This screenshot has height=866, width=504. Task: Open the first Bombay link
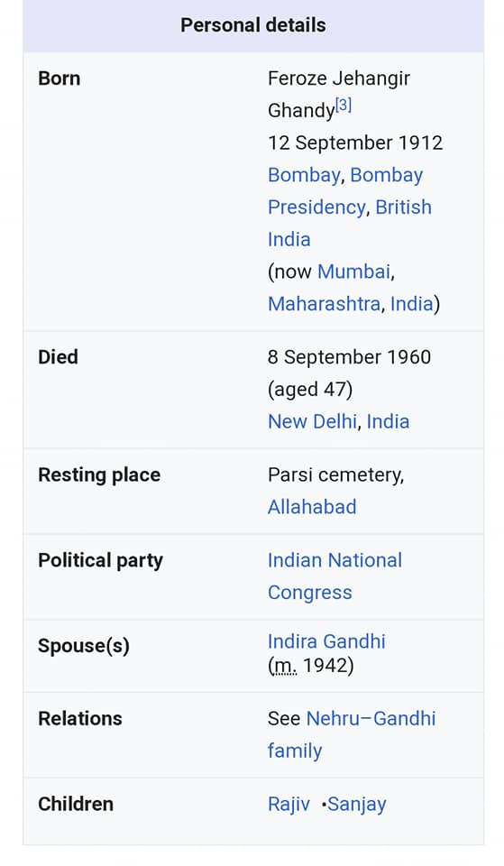(x=304, y=175)
